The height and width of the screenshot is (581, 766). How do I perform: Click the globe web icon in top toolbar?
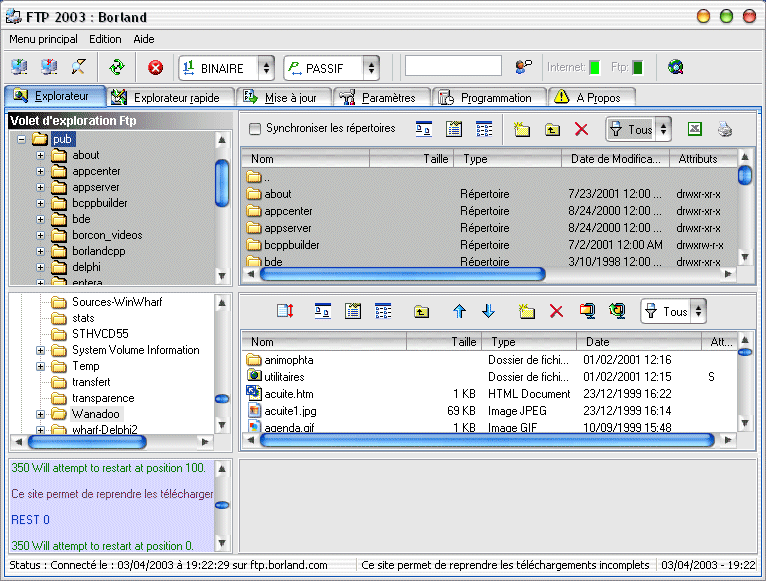(676, 67)
